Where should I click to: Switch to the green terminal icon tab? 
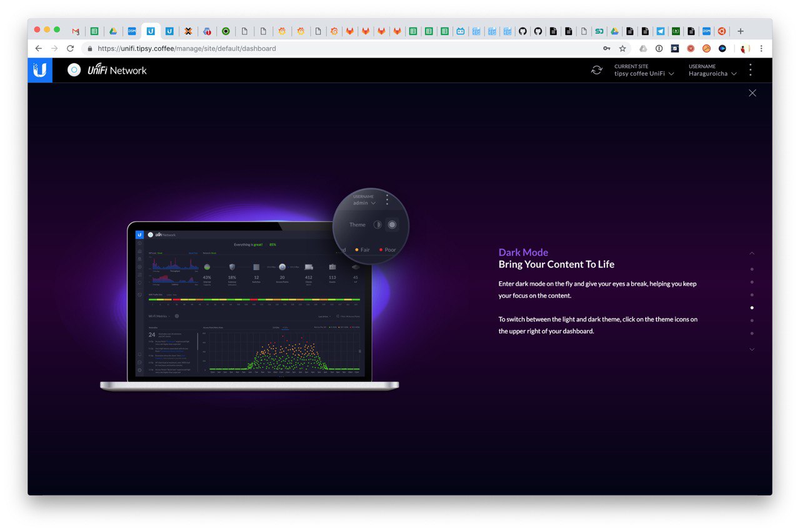(676, 31)
